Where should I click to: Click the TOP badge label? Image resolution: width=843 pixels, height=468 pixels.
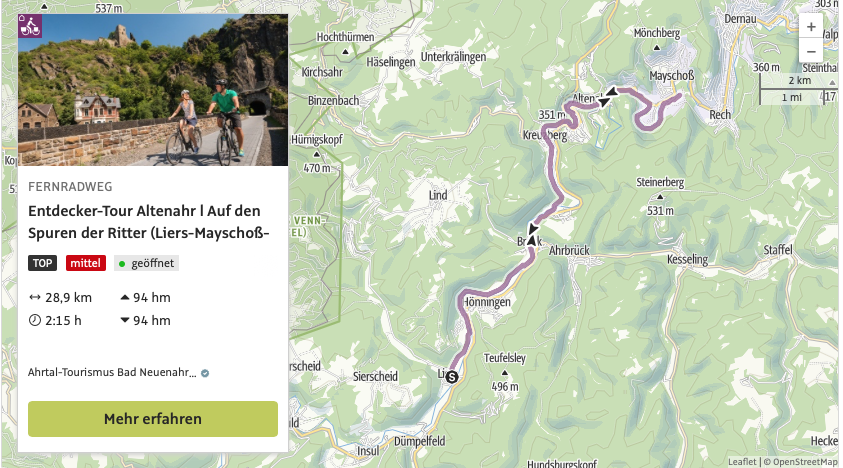click(43, 263)
